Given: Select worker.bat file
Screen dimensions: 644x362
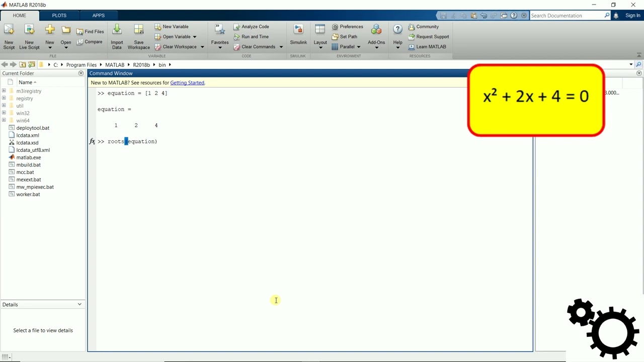Looking at the screenshot, I should (28, 195).
